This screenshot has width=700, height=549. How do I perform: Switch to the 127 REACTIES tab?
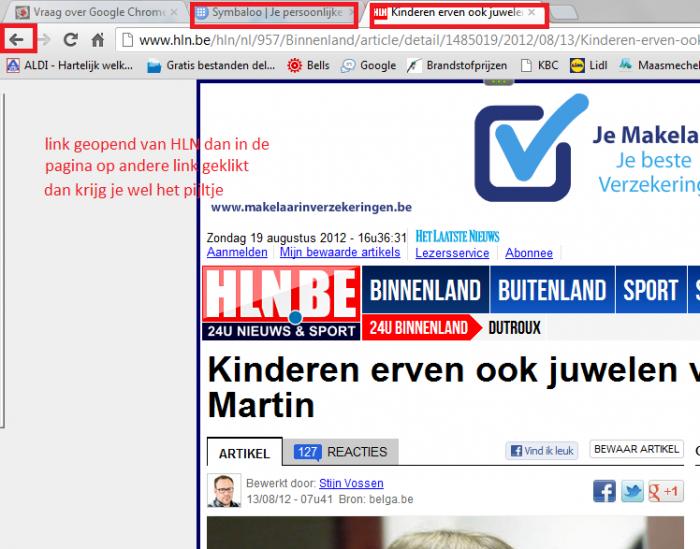point(341,452)
